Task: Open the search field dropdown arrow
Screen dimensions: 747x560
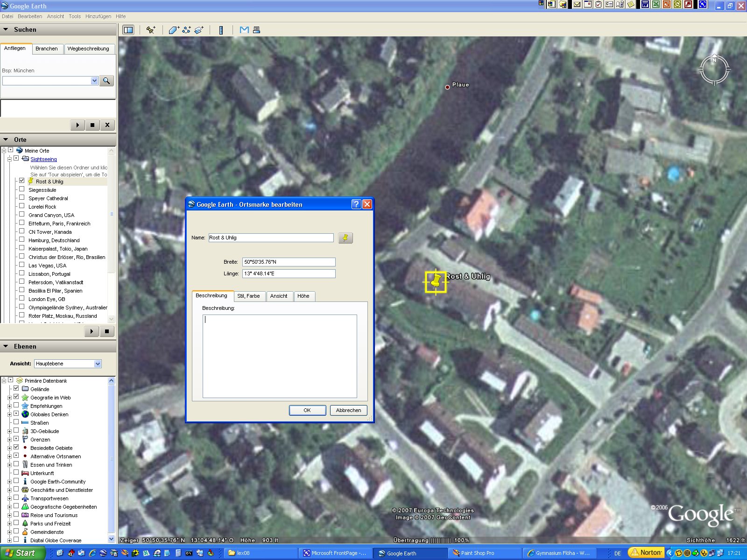Action: click(94, 81)
